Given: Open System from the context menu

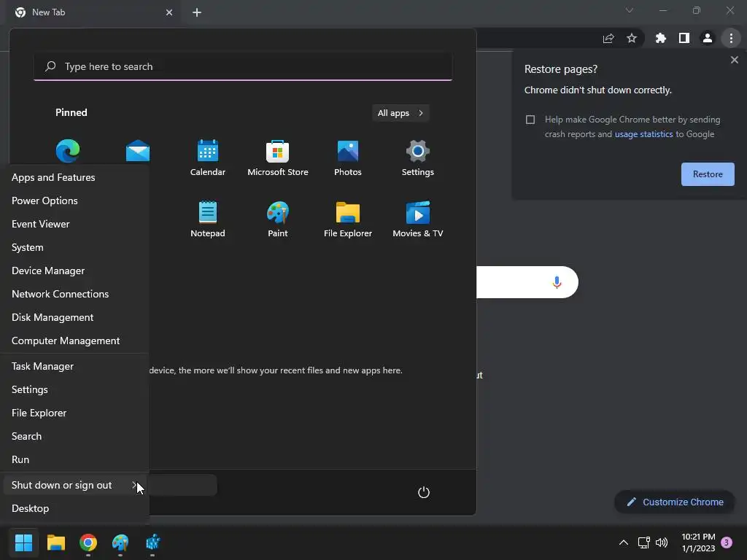Looking at the screenshot, I should pos(75,248).
